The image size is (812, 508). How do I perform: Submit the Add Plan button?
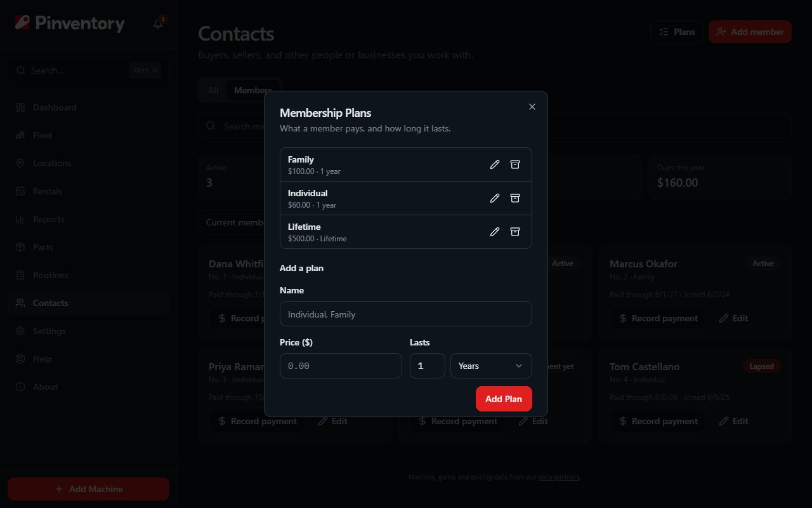[504, 399]
